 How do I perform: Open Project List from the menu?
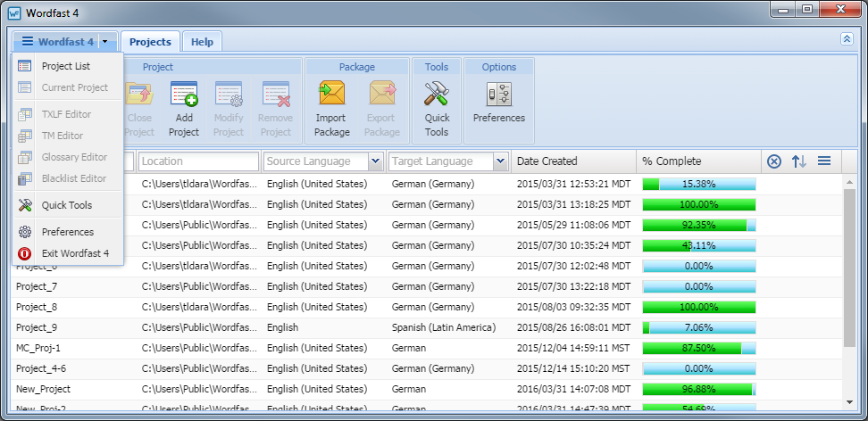coord(67,66)
